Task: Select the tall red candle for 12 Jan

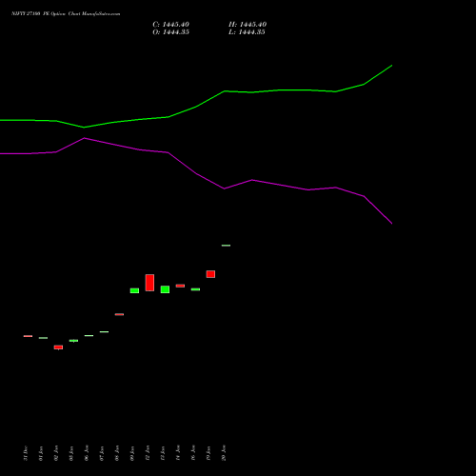Action: tap(149, 283)
